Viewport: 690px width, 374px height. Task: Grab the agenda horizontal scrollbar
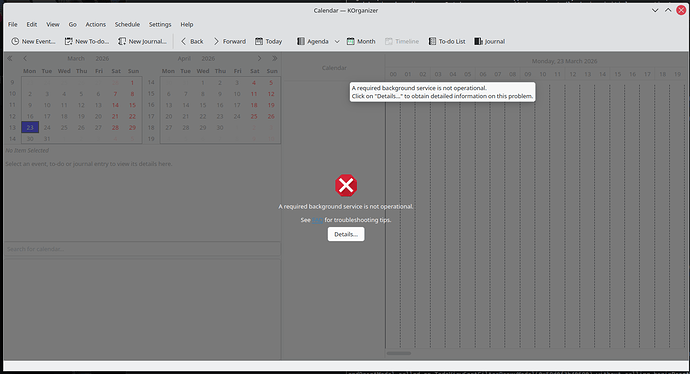coord(399,353)
